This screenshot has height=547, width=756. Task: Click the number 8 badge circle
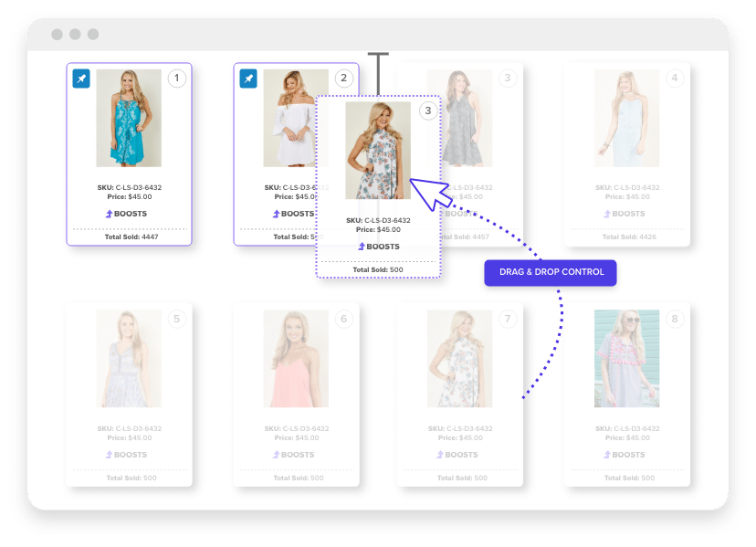(x=675, y=317)
